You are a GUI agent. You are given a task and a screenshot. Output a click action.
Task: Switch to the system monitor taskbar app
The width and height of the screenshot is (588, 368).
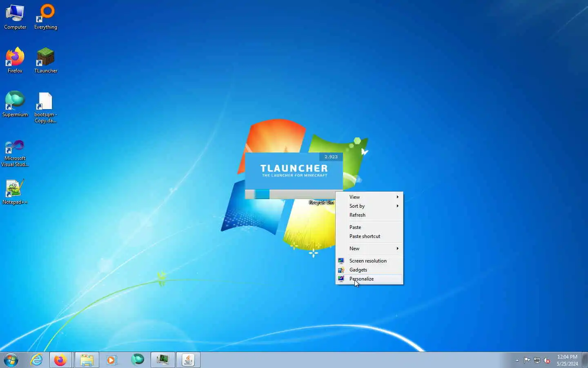[163, 360]
